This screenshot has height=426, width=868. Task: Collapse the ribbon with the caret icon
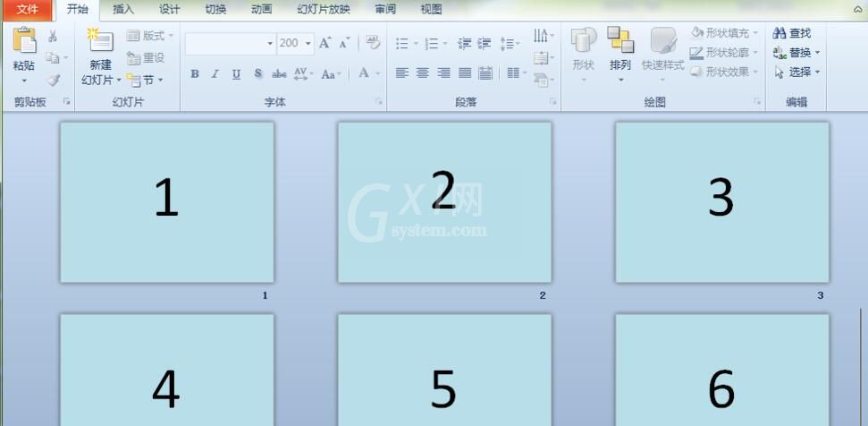click(857, 10)
